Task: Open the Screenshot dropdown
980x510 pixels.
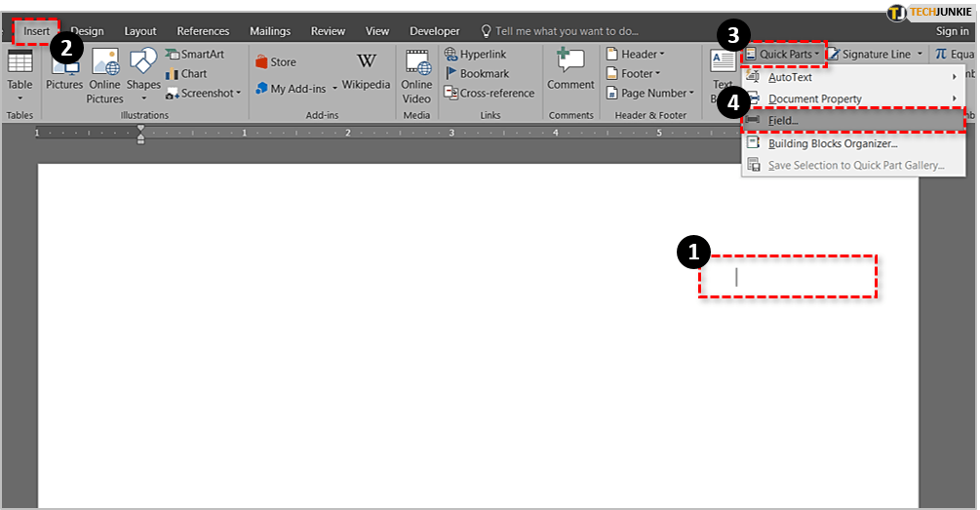Action: click(203, 93)
